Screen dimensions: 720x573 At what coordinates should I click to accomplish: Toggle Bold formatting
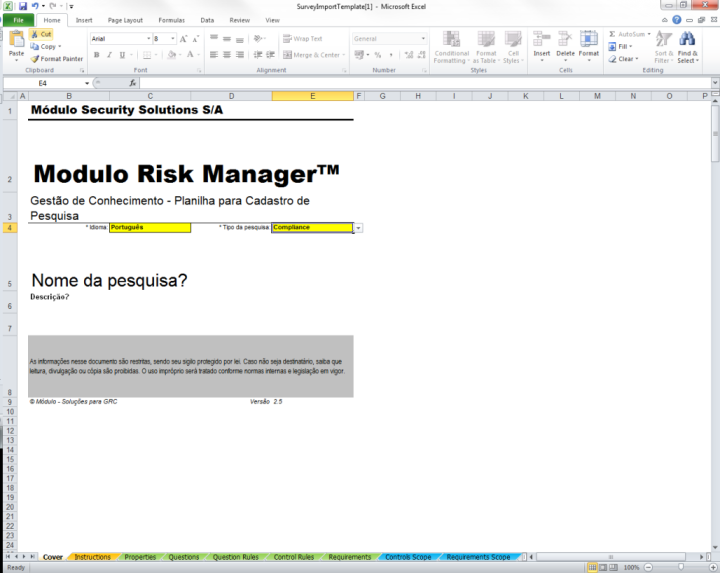point(96,55)
